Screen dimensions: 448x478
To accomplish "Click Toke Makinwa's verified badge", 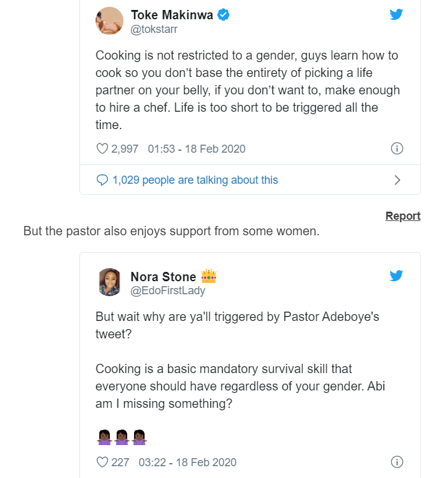I will click(x=224, y=15).
